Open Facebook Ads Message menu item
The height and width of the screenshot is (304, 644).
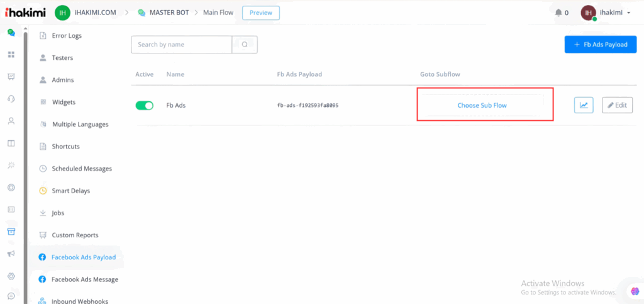coord(84,279)
